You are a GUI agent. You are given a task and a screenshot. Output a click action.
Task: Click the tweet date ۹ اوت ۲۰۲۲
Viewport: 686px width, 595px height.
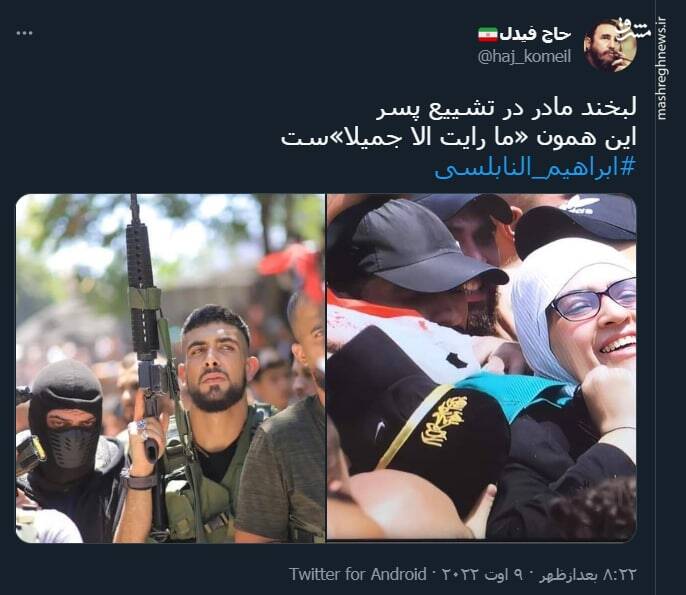[x=483, y=574]
